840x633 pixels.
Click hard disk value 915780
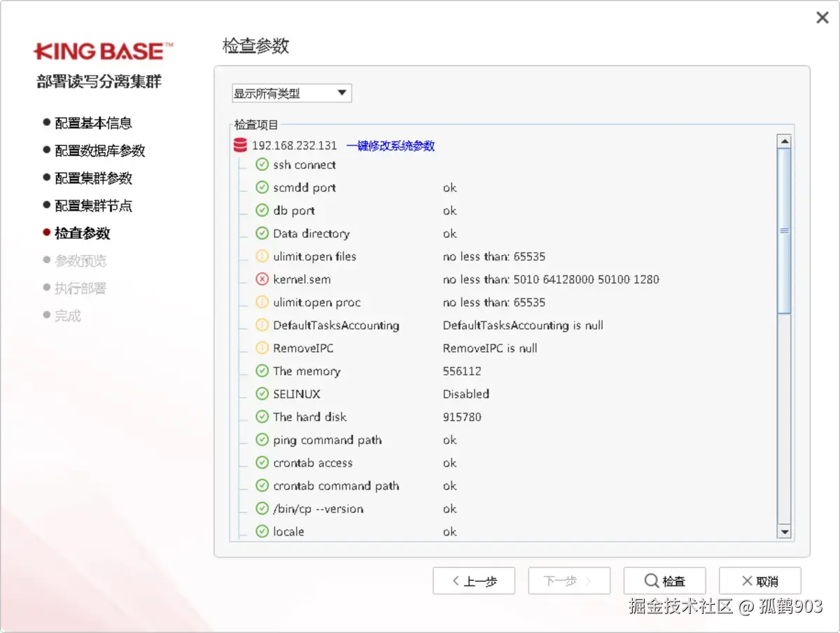click(x=462, y=417)
